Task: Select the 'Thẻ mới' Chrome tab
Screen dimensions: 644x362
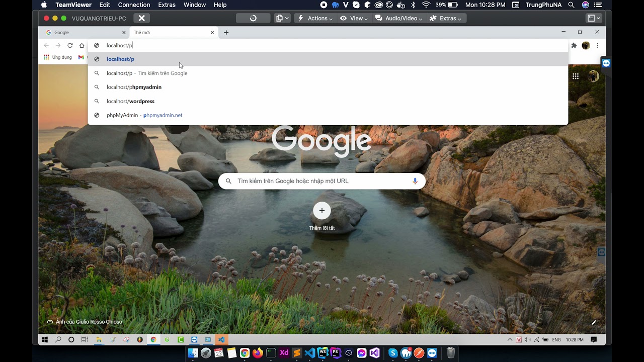Action: coord(173,32)
